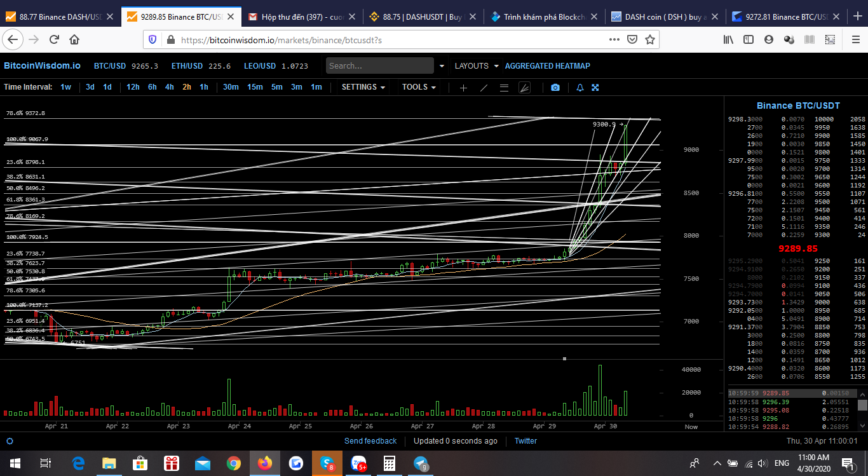The height and width of the screenshot is (476, 868).
Task: Click the market Search input field
Action: (380, 65)
